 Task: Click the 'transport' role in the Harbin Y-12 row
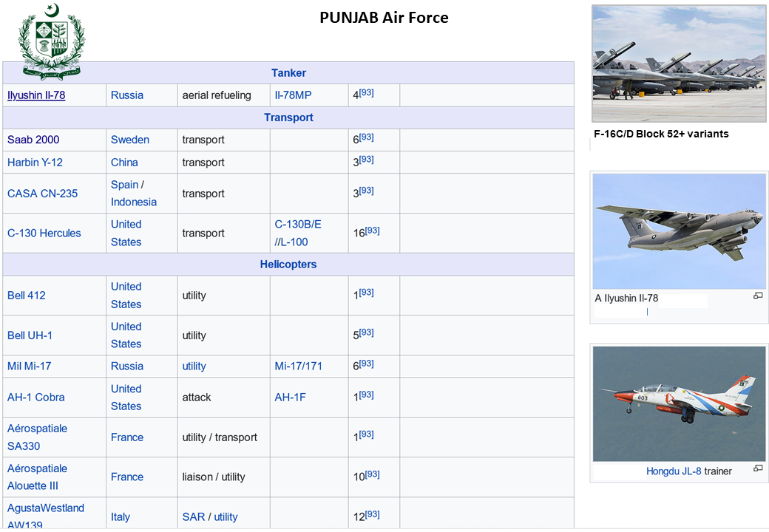(203, 162)
